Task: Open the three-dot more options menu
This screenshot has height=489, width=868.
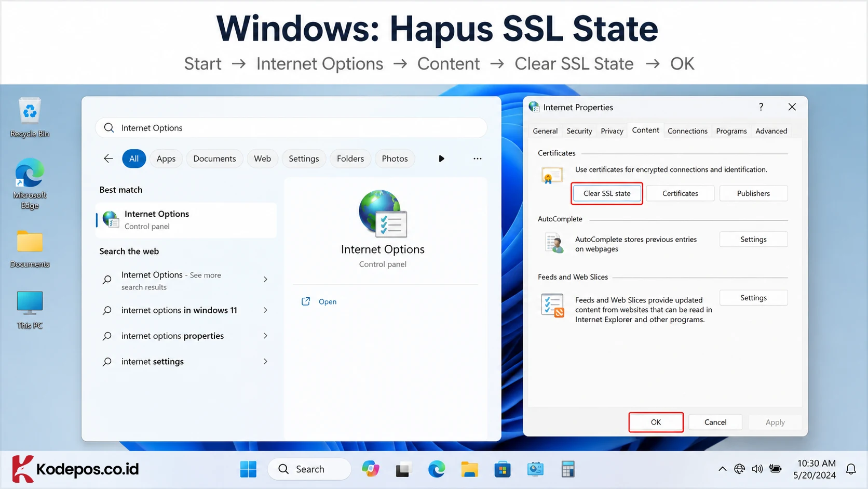Action: (478, 158)
